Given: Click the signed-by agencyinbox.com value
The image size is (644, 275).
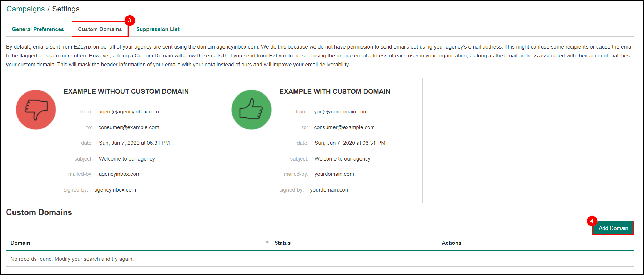Looking at the screenshot, I should [x=115, y=190].
